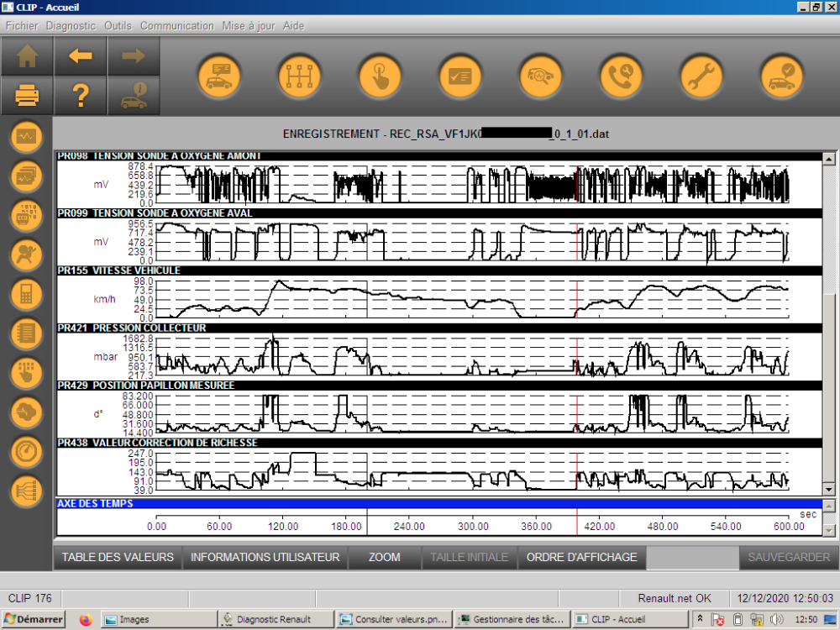Open the Fichier menu
Image resolution: width=840 pixels, height=630 pixels.
click(x=22, y=26)
